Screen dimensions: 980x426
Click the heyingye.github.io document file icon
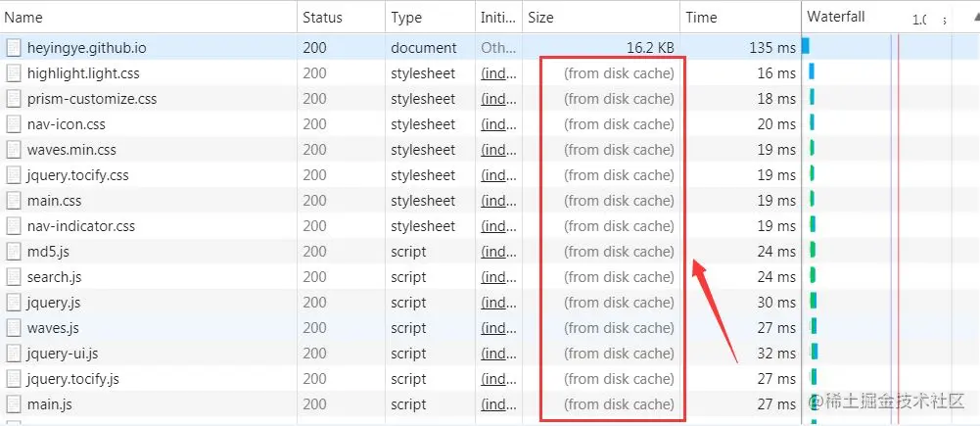[x=13, y=48]
